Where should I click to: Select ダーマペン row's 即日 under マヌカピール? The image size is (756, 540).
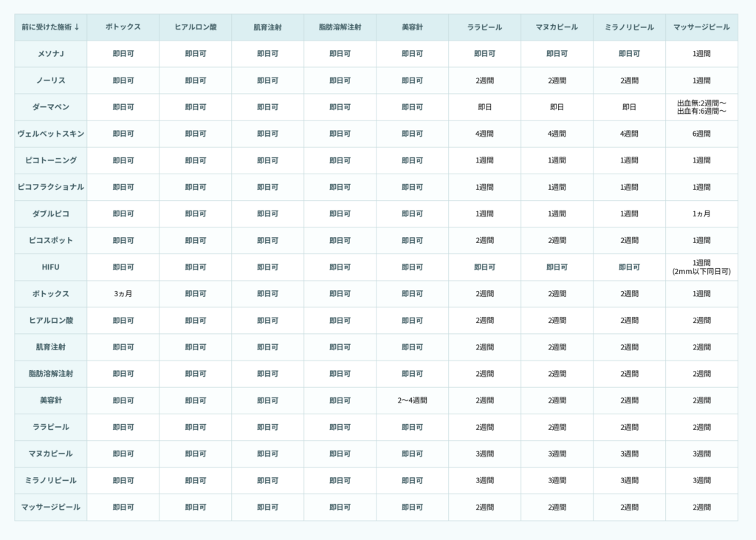pyautogui.click(x=557, y=107)
